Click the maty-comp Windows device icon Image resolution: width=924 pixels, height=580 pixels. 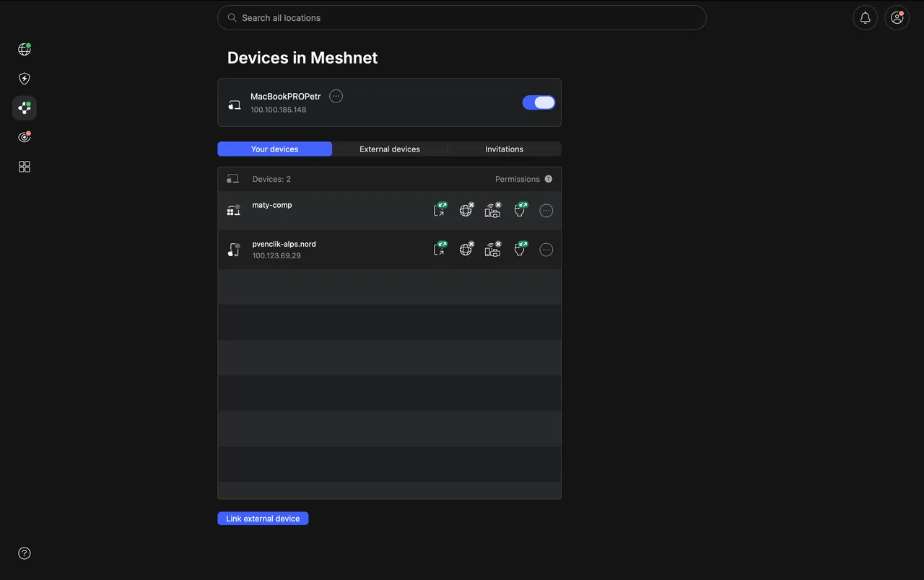click(x=234, y=211)
